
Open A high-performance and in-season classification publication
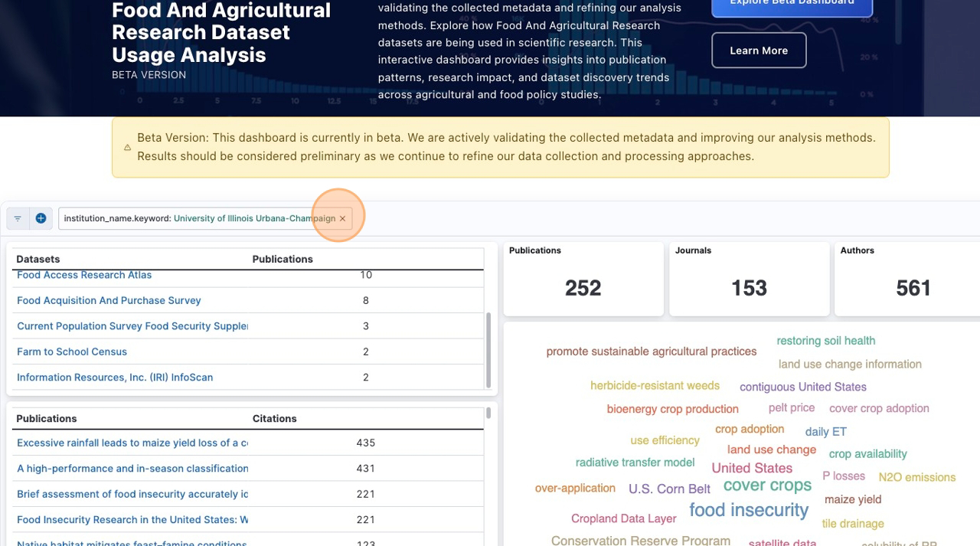click(x=132, y=469)
